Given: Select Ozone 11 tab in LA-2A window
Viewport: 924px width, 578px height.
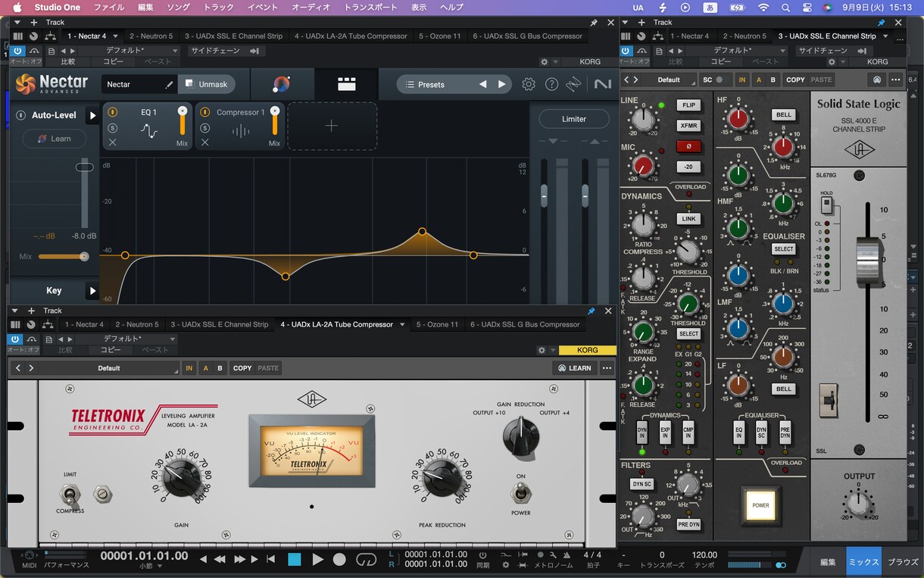Looking at the screenshot, I should pyautogui.click(x=437, y=324).
